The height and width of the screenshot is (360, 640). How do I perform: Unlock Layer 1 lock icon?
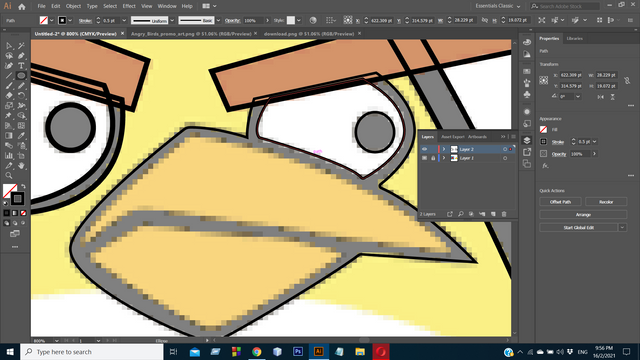(x=433, y=158)
